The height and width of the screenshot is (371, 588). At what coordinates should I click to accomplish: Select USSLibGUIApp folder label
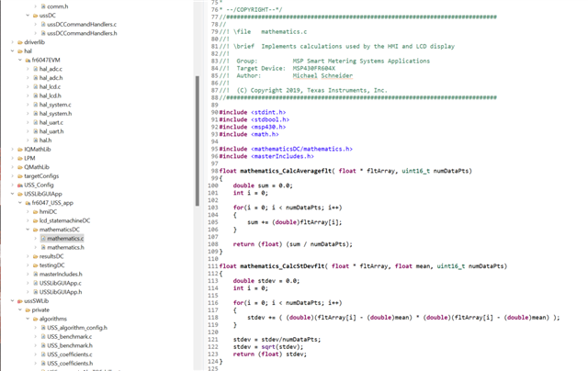43,194
